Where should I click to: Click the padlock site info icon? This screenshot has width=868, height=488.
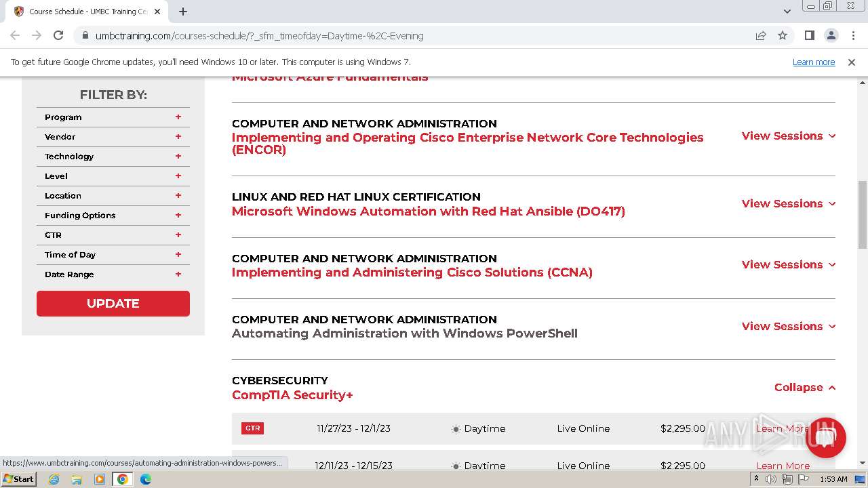(85, 36)
